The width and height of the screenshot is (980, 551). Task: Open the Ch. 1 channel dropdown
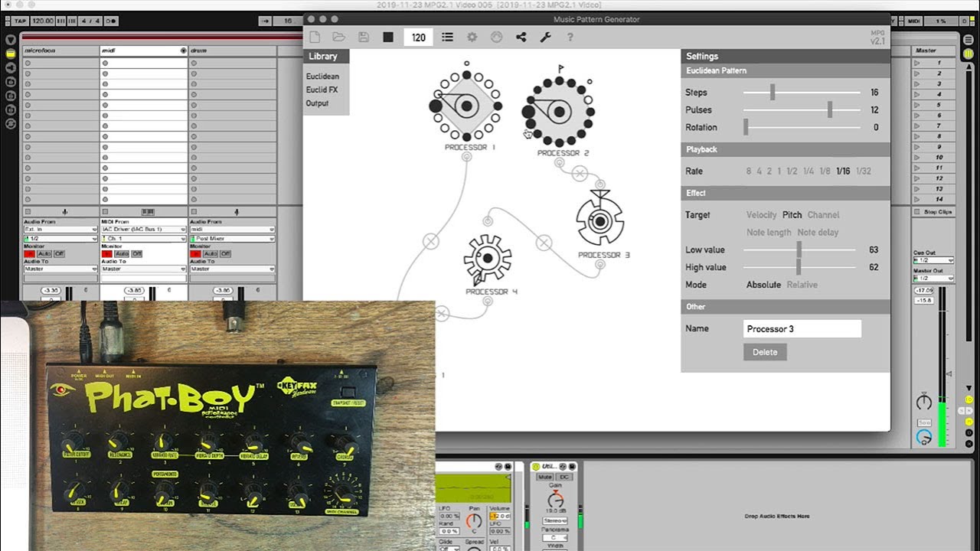coord(144,239)
